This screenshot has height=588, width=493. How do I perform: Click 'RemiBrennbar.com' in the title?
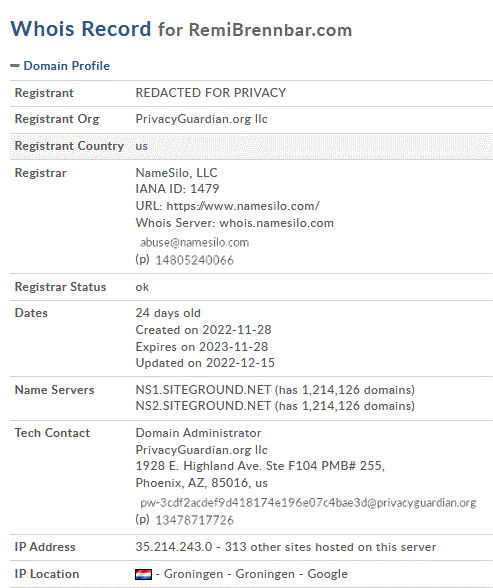point(270,30)
